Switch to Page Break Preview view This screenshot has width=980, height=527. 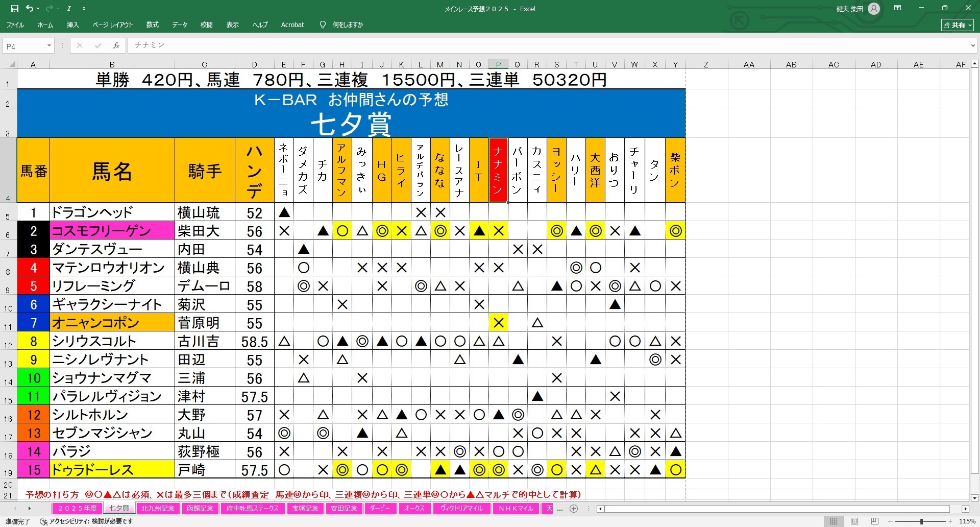[875, 521]
